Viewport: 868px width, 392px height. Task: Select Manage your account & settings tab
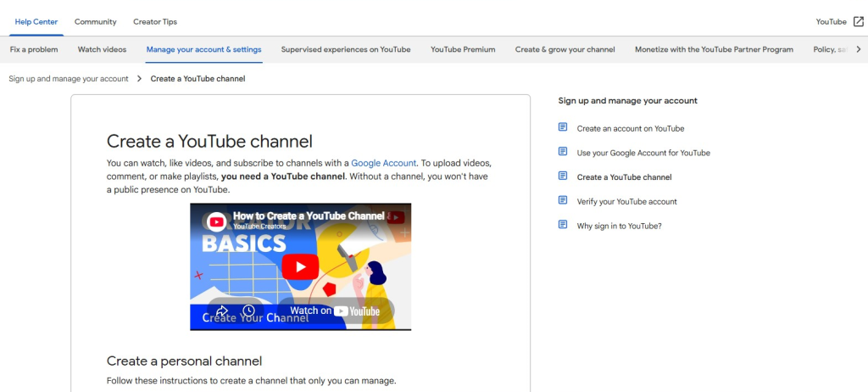coord(203,49)
